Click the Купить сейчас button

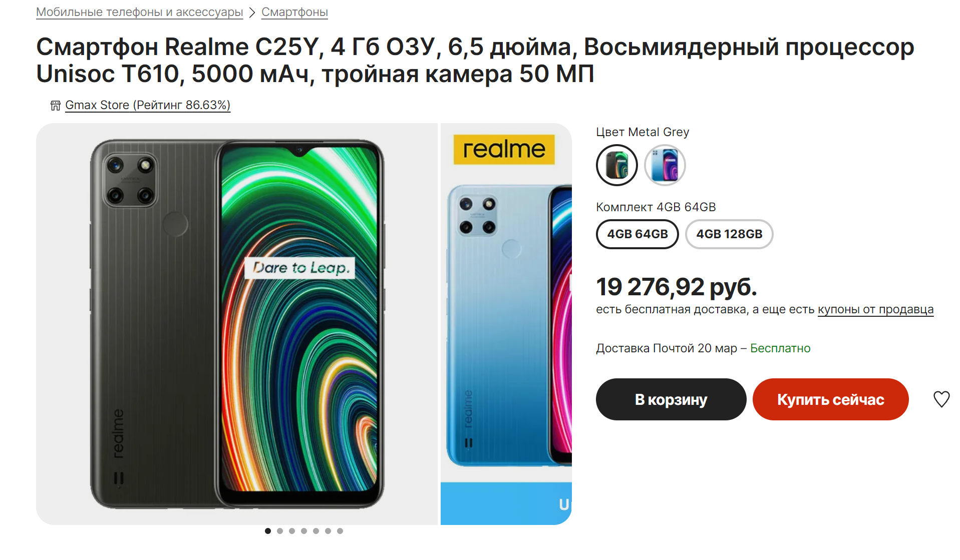[x=830, y=399]
